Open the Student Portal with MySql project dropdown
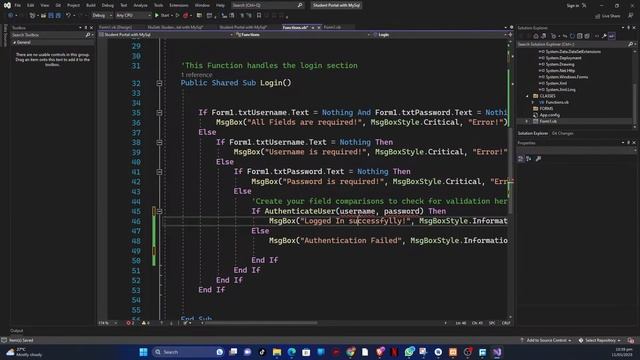The width and height of the screenshot is (640, 360). point(166,35)
